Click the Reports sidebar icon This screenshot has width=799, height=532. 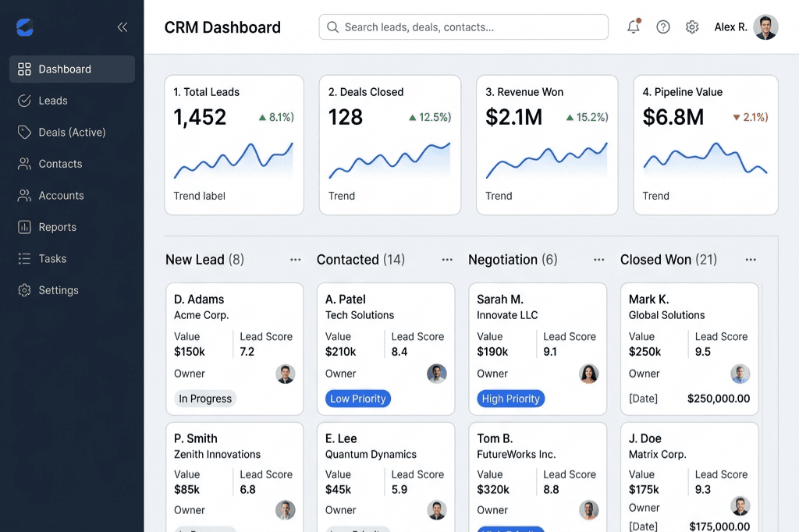pos(23,227)
